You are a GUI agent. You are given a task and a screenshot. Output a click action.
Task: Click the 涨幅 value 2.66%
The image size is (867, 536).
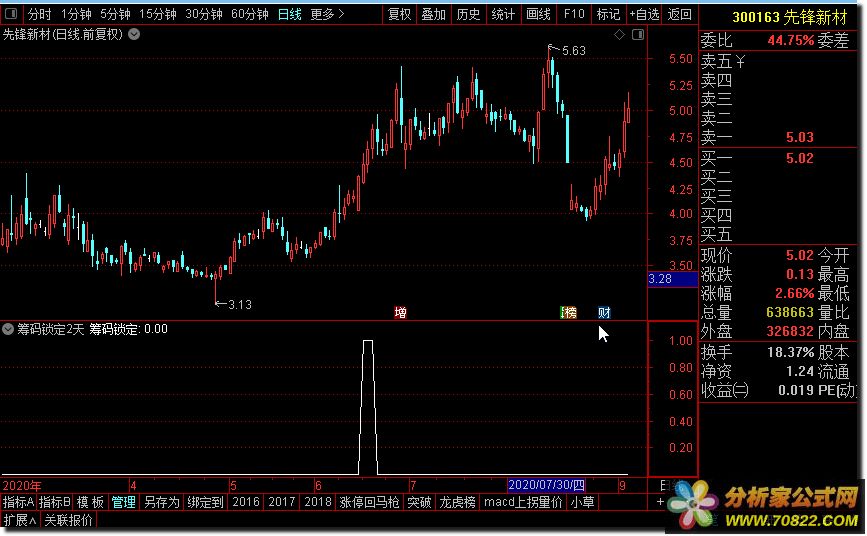pyautogui.click(x=795, y=293)
